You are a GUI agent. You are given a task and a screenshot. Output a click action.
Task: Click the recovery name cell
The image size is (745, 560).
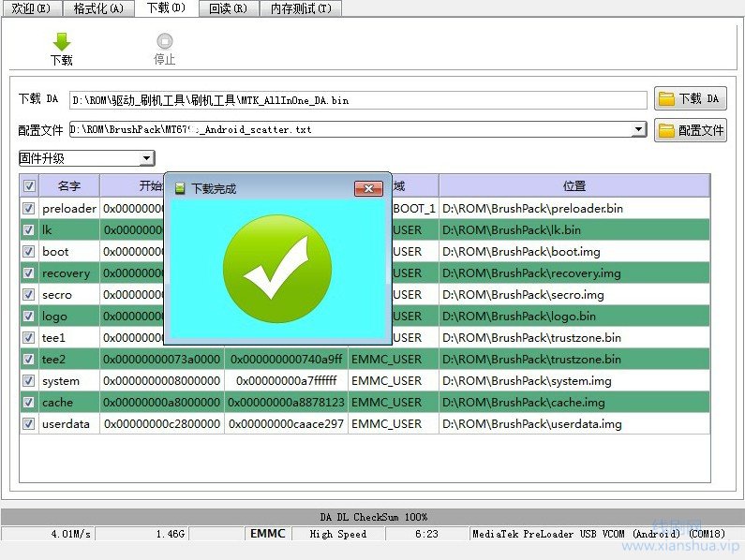69,273
